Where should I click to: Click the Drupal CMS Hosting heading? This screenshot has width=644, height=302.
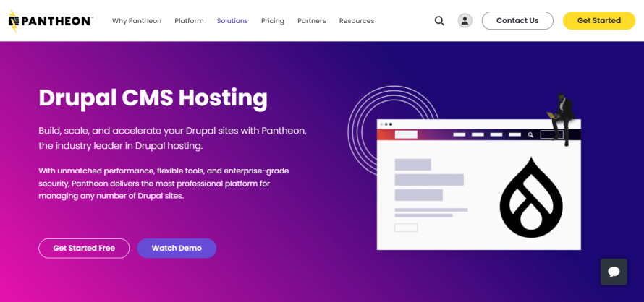pyautogui.click(x=153, y=99)
